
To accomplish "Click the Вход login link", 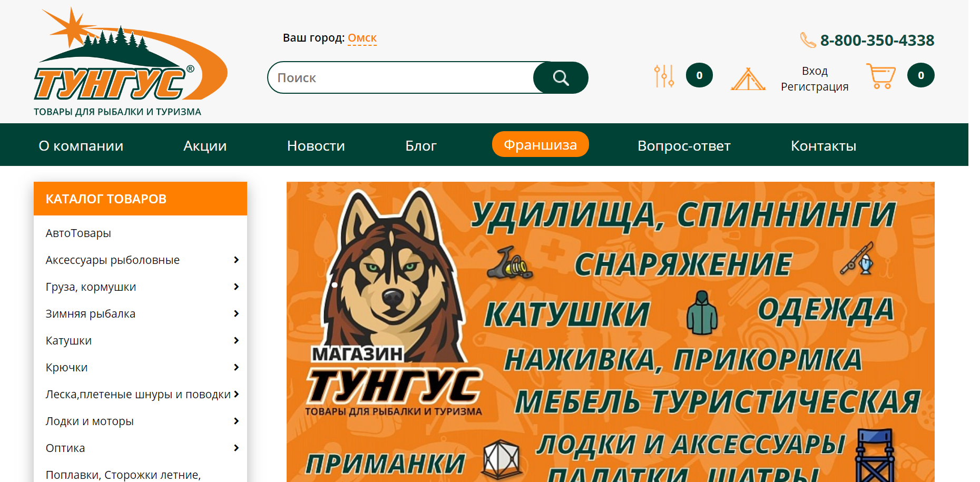I will [815, 71].
